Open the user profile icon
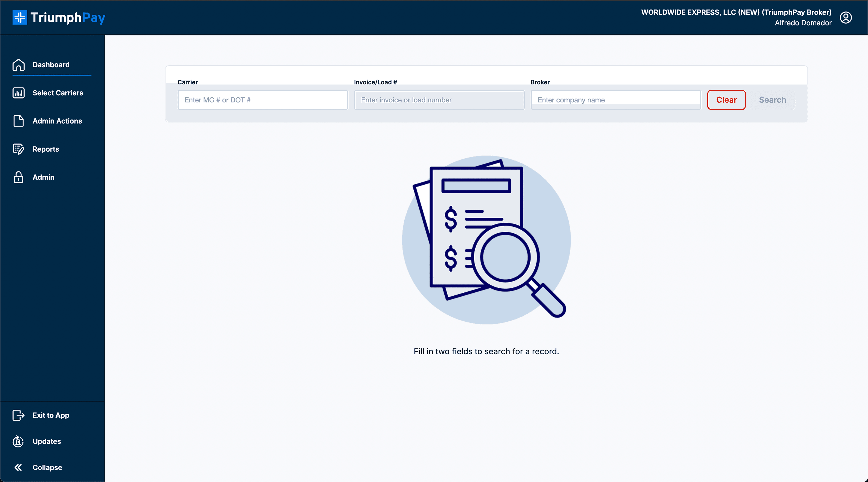 tap(846, 18)
